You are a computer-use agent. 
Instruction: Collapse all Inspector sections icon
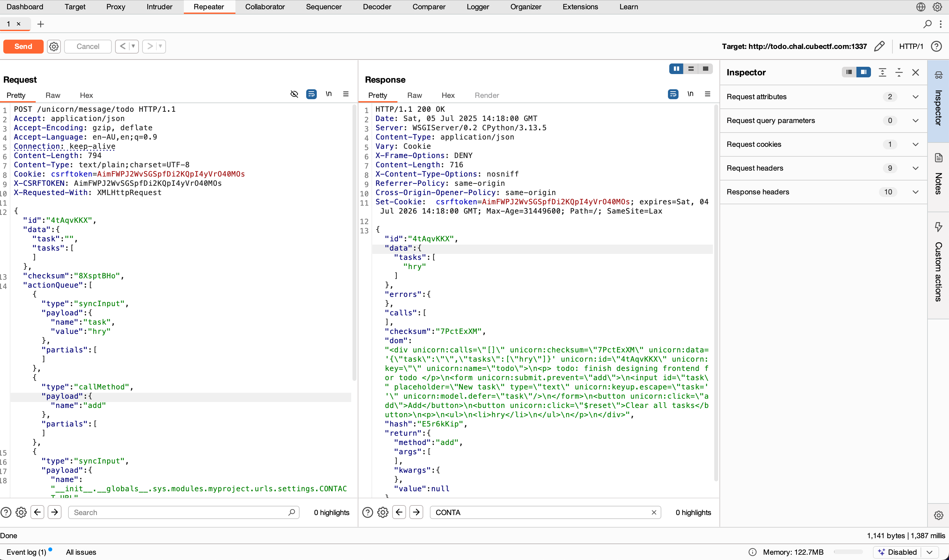click(x=899, y=72)
